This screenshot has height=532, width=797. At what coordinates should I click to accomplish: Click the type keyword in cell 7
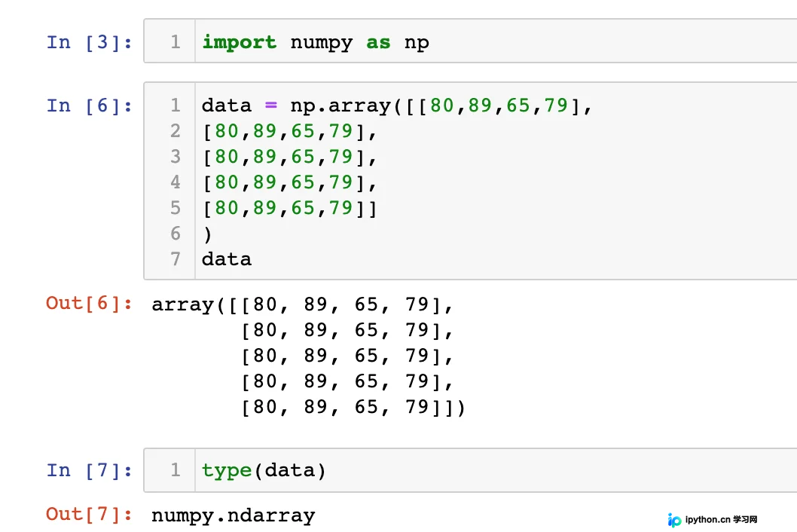(x=227, y=470)
